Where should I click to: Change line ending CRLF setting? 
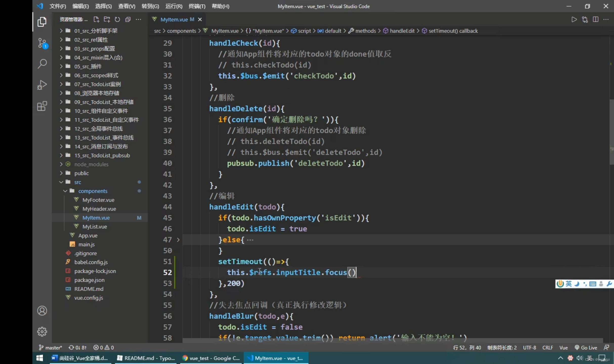[x=547, y=348]
